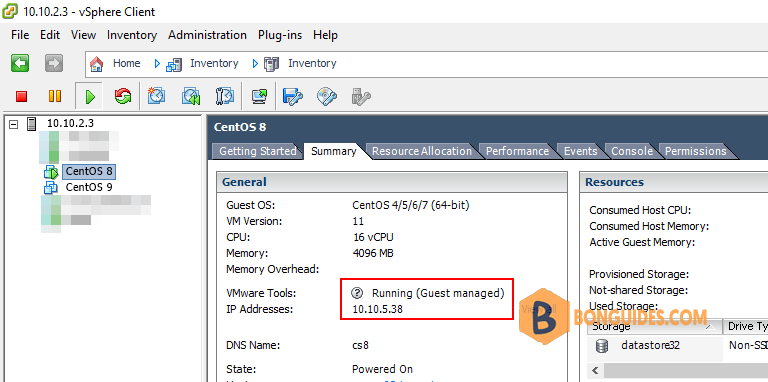Image resolution: width=768 pixels, height=382 pixels.
Task: Click the storage table horizontal scrollbar track
Action: click(686, 370)
